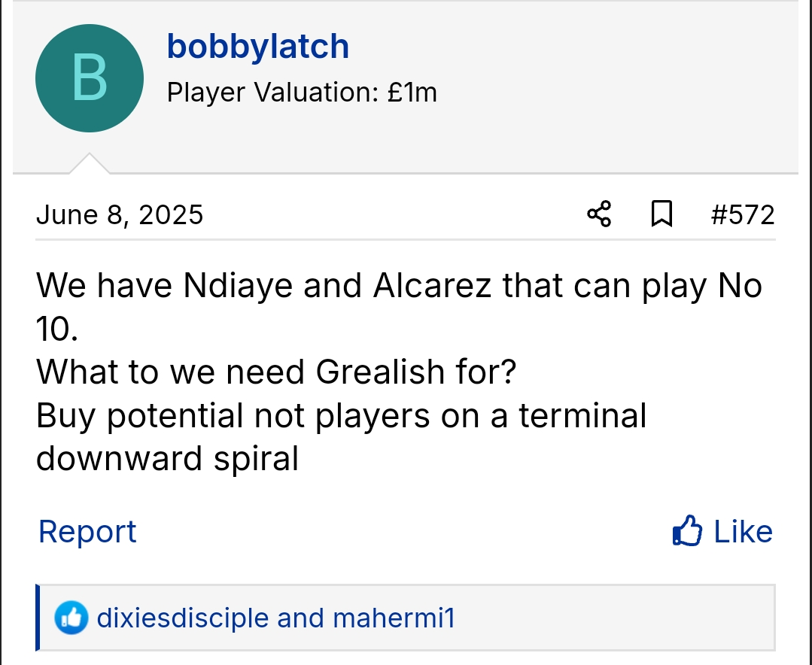Click the "10." text on the post's second line

point(56,329)
